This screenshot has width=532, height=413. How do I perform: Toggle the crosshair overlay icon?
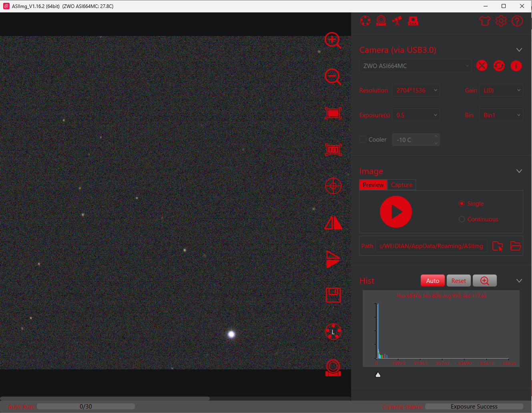coord(333,186)
